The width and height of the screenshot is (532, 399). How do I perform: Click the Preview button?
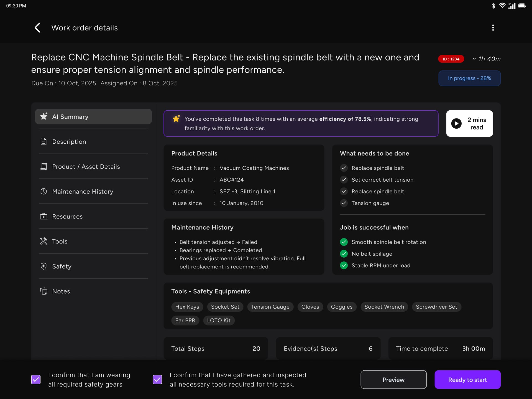(393, 380)
